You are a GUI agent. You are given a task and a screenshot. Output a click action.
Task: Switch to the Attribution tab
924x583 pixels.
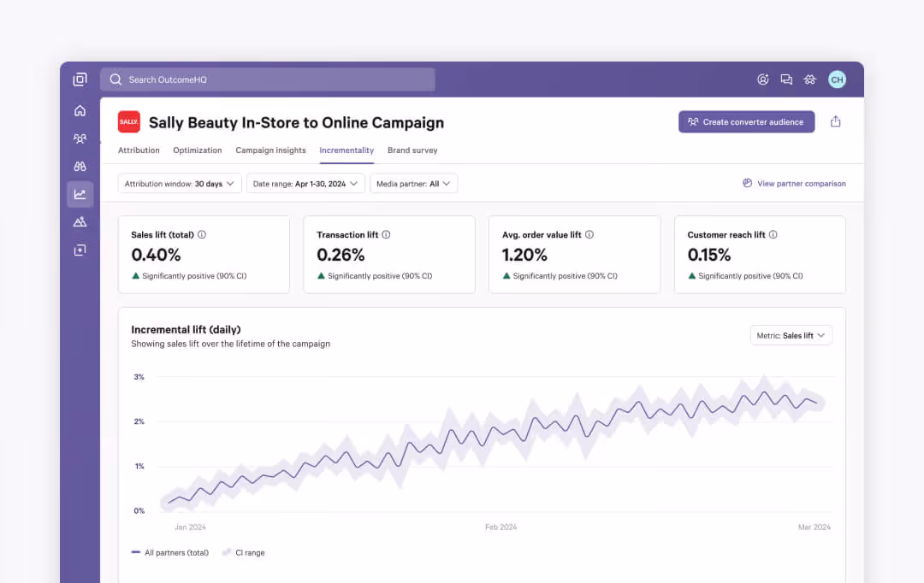(x=139, y=150)
